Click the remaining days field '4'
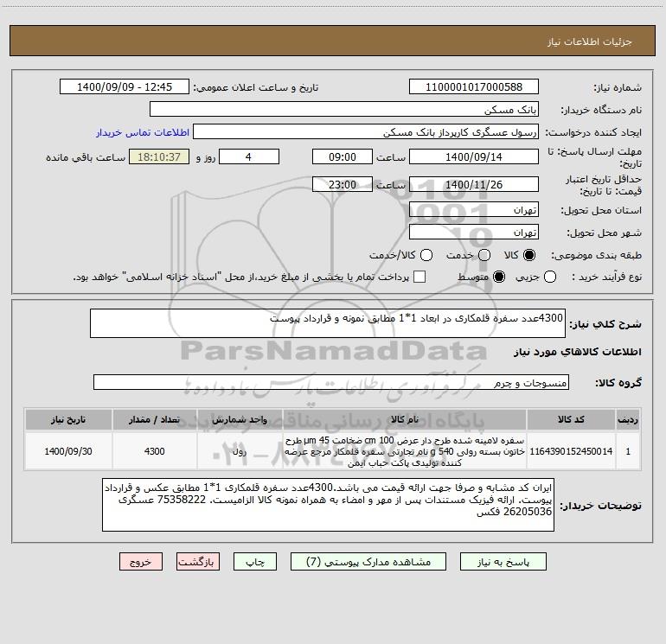This screenshot has height=644, width=666. [249, 156]
